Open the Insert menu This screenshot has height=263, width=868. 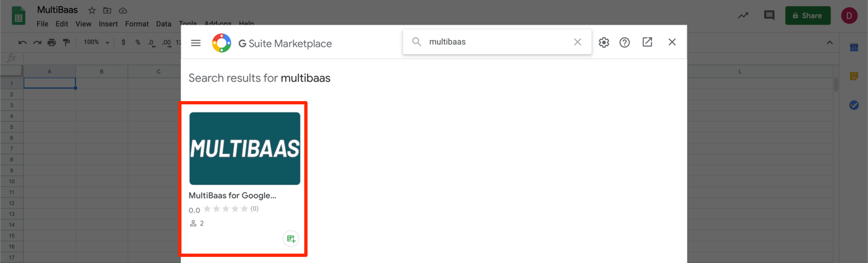[108, 24]
